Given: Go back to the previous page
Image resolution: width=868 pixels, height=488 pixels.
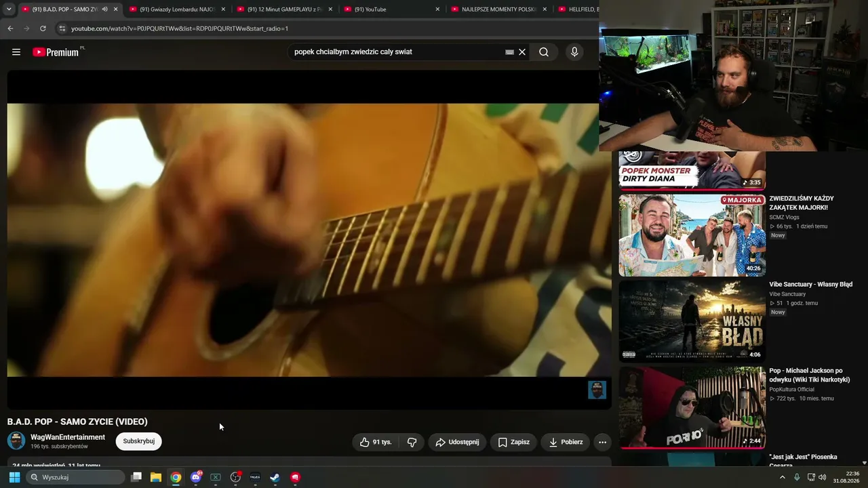Looking at the screenshot, I should click(x=10, y=28).
